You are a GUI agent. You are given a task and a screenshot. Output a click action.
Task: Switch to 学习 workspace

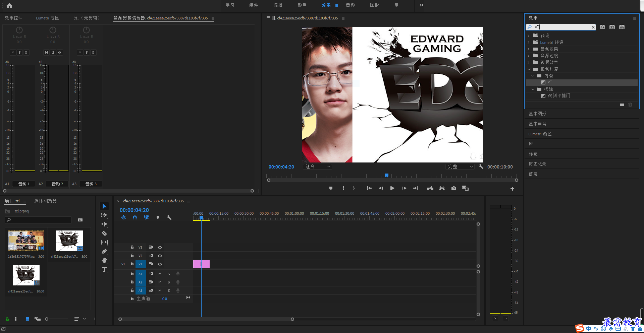tap(230, 5)
